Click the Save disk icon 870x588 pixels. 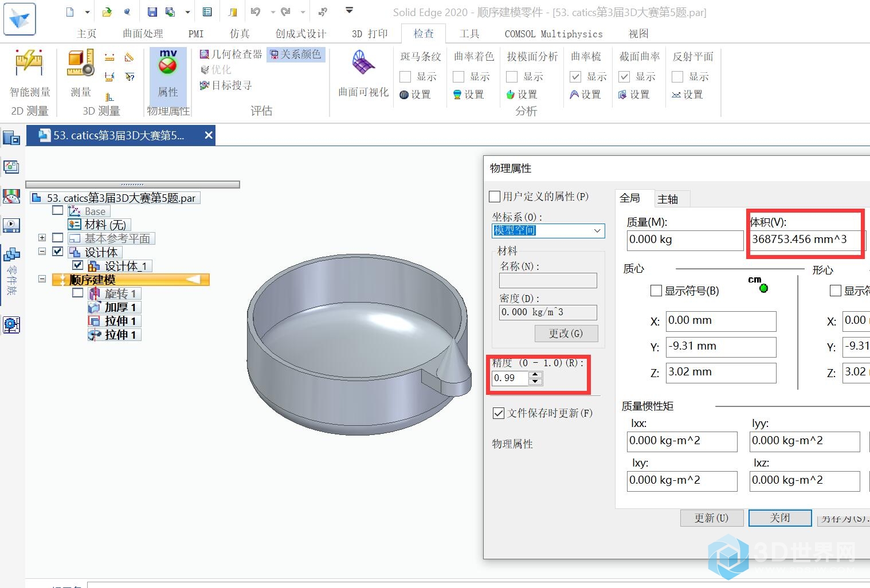pos(152,11)
